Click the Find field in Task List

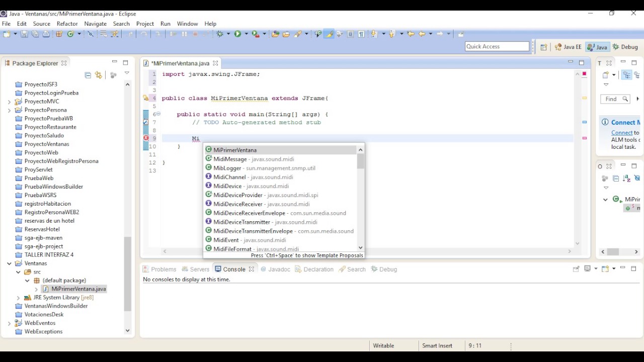(x=615, y=99)
